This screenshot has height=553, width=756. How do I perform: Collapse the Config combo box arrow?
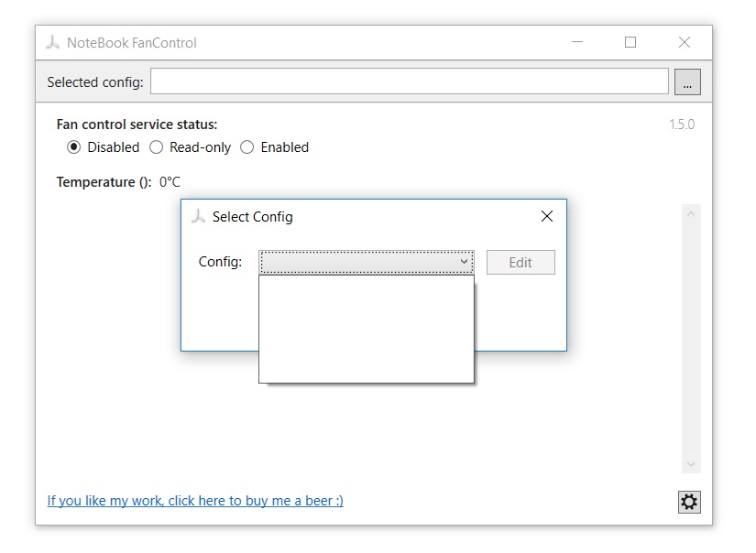tap(464, 262)
